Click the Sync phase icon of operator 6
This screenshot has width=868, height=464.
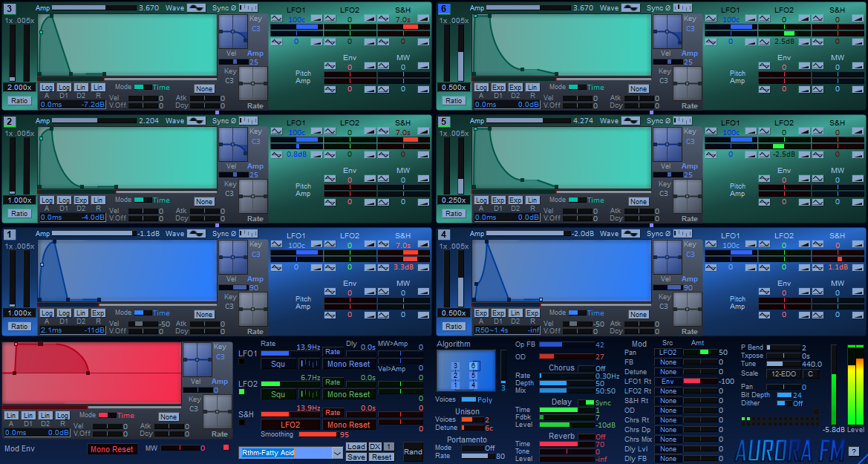[x=683, y=7]
